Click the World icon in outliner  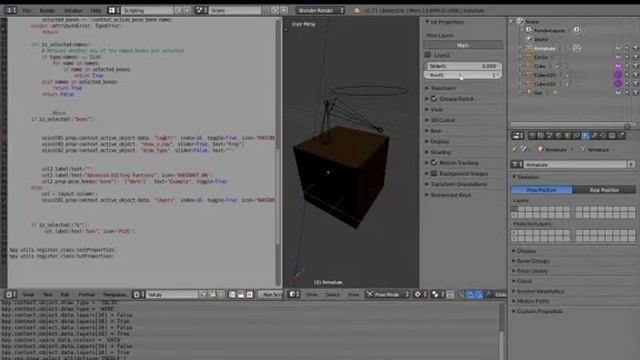click(529, 39)
